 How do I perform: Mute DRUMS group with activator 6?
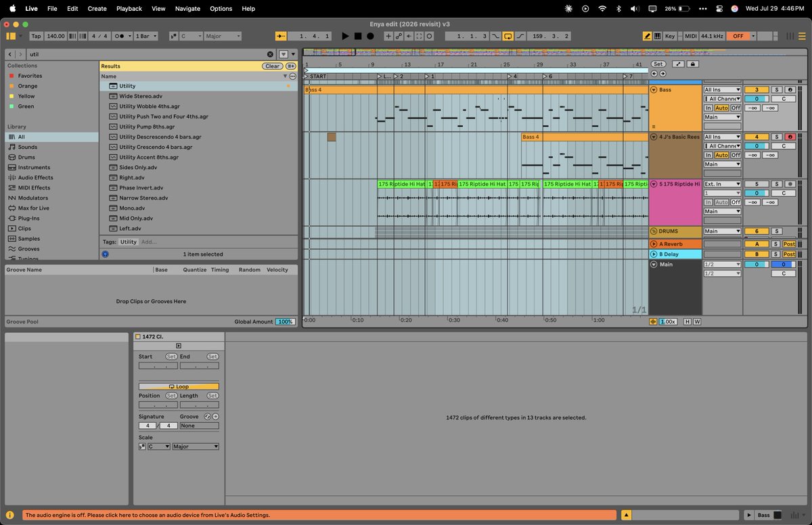[757, 231]
